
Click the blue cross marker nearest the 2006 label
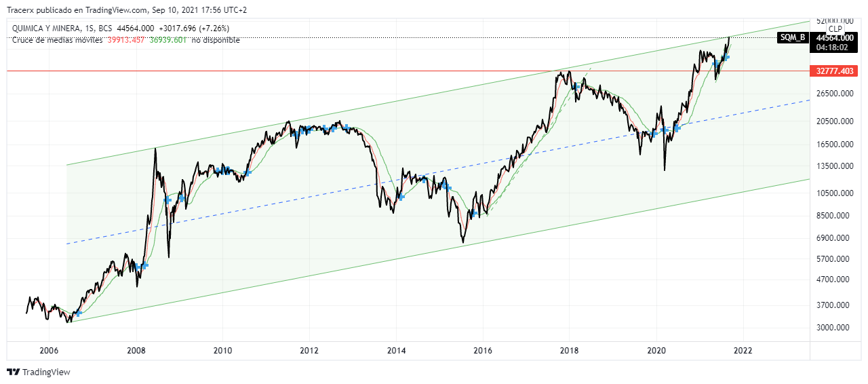78,313
